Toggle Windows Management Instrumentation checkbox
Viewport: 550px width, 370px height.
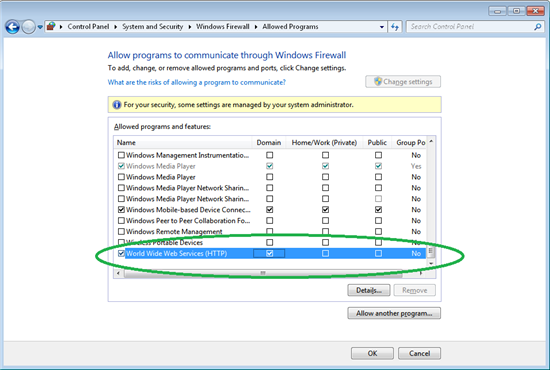click(x=121, y=155)
